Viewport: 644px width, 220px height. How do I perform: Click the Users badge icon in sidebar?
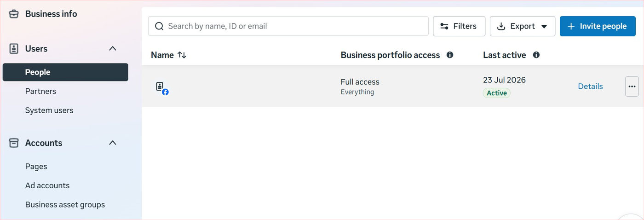[14, 49]
